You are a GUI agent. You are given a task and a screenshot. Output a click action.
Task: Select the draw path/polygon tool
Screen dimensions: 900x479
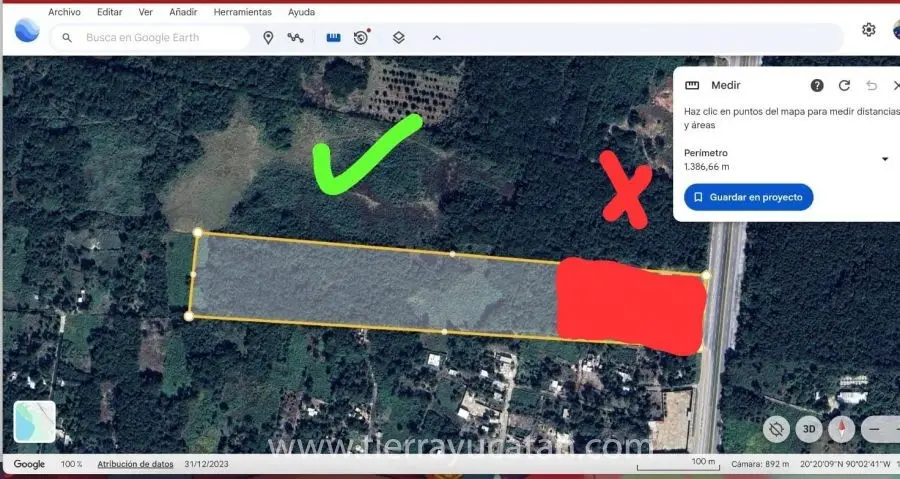[x=296, y=38]
